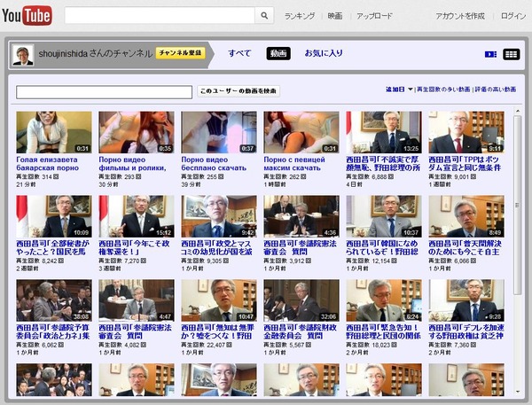Open the 10:09 video thumbnail
Image resolution: width=532 pixels, height=405 pixels.
(54, 216)
